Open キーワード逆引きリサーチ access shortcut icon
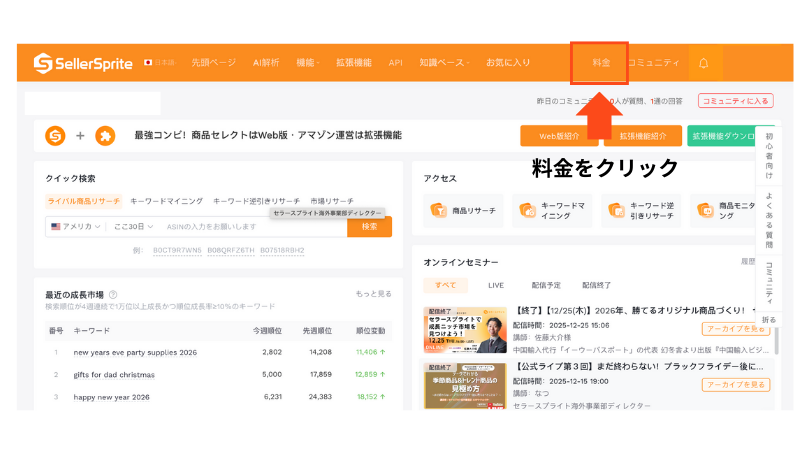810x454 pixels. coord(615,211)
